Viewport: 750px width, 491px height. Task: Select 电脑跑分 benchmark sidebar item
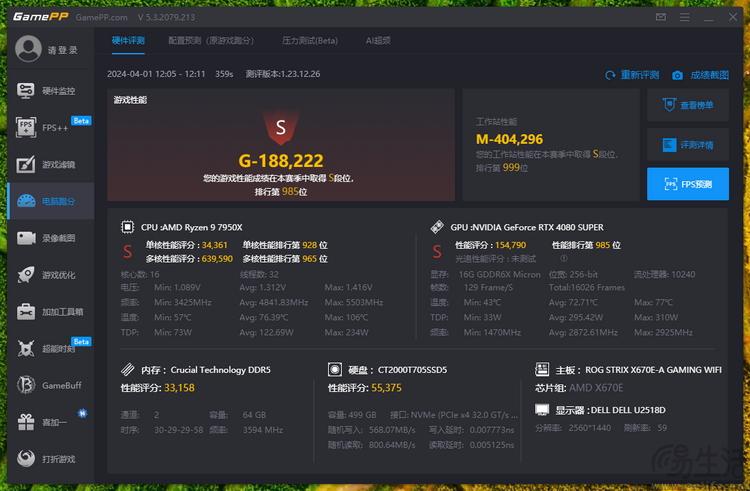tap(51, 201)
